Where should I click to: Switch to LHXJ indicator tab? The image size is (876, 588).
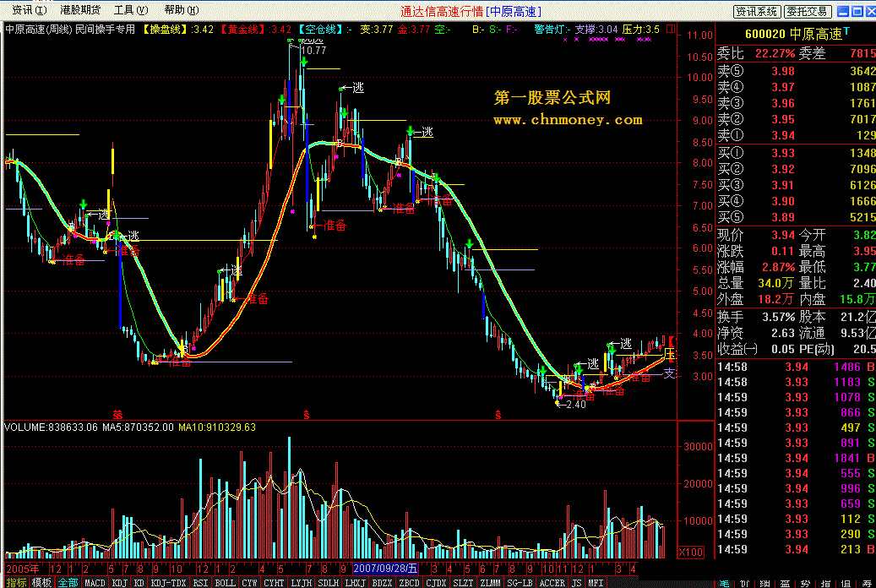click(x=356, y=582)
